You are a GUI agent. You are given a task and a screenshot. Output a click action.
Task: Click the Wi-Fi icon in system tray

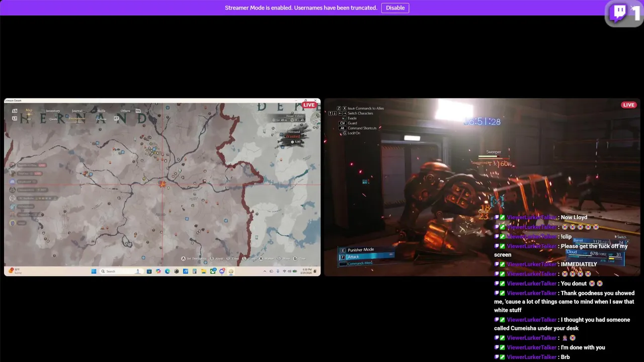click(284, 271)
